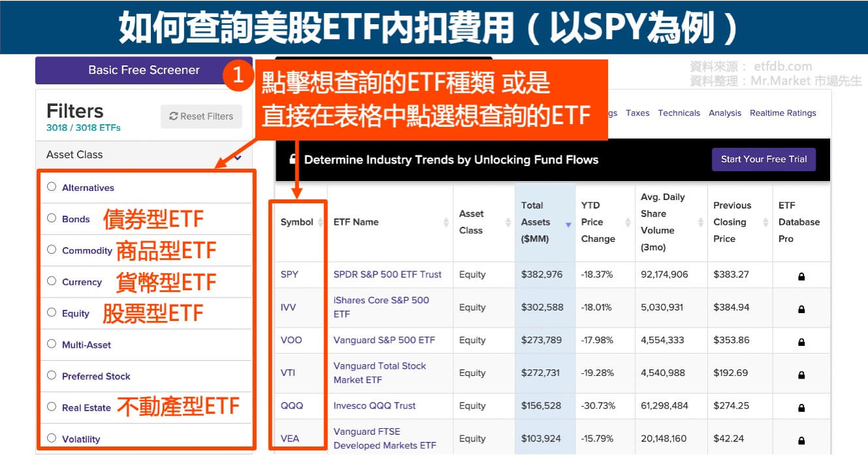Click the lock icon in SPY row
Viewport: 868px width, 455px height.
pyautogui.click(x=801, y=277)
